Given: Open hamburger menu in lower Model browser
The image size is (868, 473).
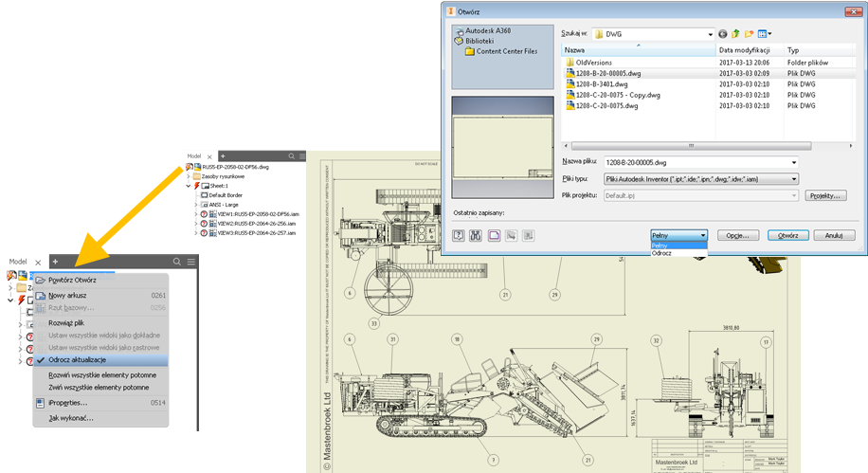Looking at the screenshot, I should [191, 262].
